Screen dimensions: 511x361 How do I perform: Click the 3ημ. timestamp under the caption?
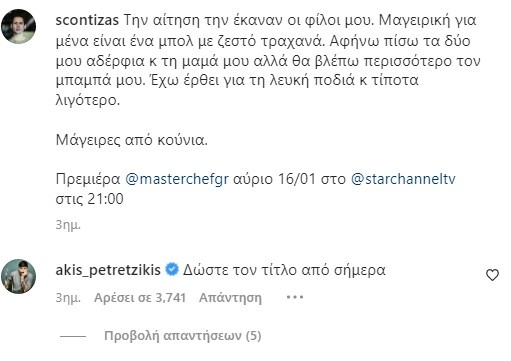68,225
